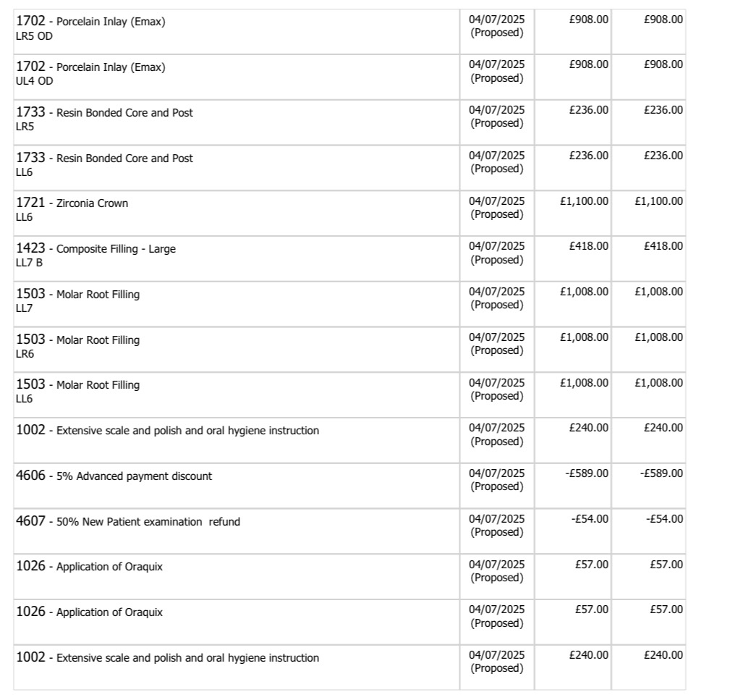
Task: Select the 5% Advanced payment discount line
Action: [134, 476]
